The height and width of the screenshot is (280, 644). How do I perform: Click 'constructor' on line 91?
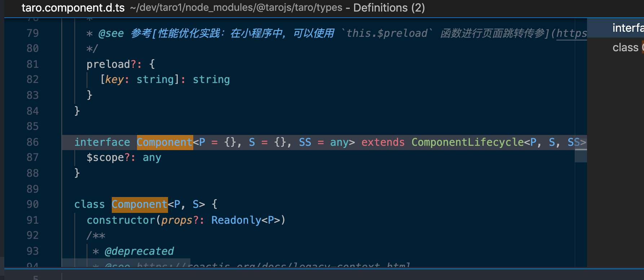[121, 220]
